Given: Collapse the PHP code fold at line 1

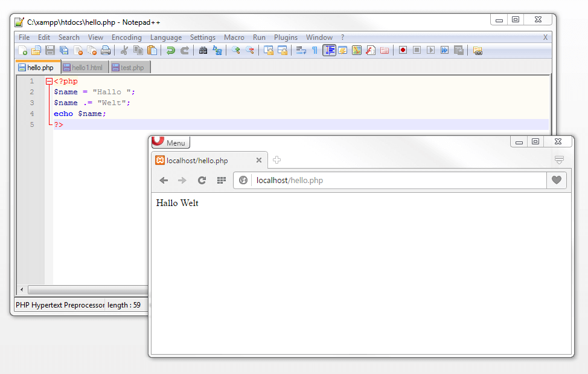Looking at the screenshot, I should (49, 81).
